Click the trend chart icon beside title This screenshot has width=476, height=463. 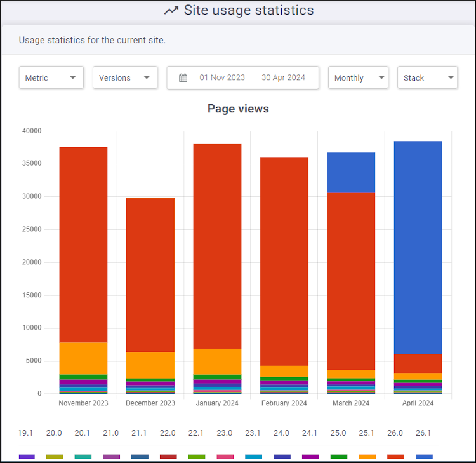[x=171, y=11]
